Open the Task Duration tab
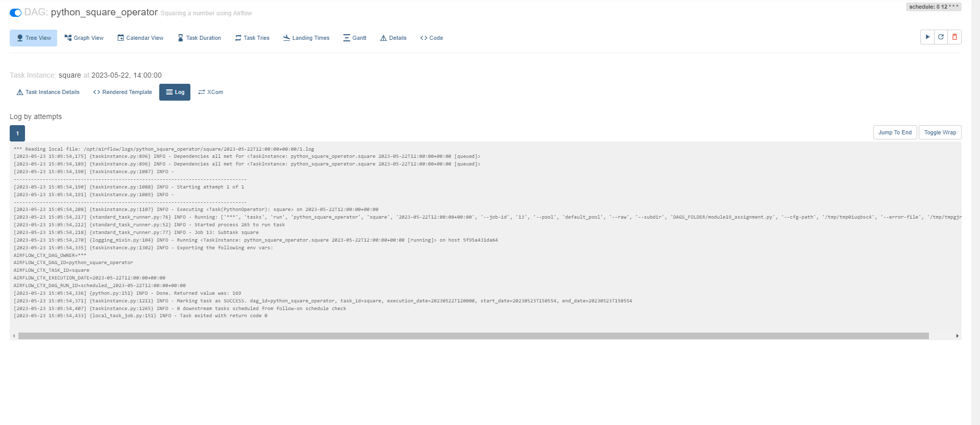 (199, 38)
